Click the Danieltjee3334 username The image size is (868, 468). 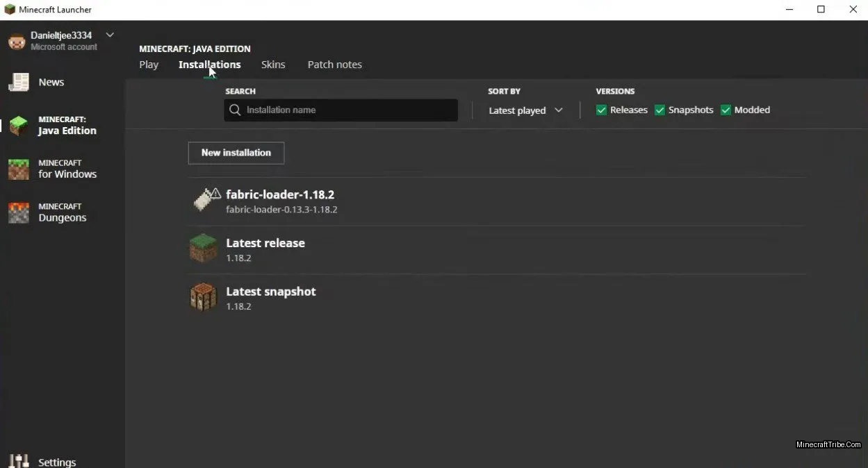pyautogui.click(x=61, y=35)
